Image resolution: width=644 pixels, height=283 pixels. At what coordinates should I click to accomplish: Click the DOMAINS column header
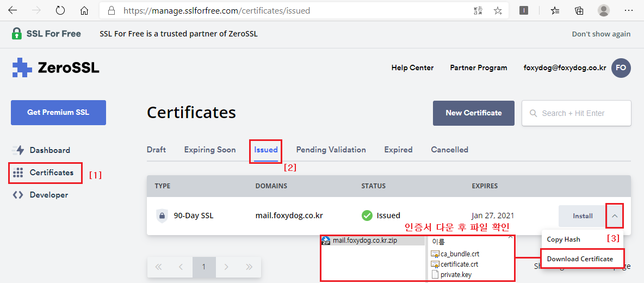(271, 186)
